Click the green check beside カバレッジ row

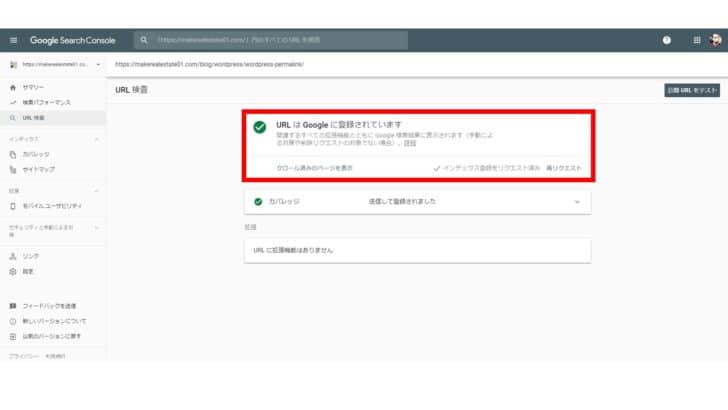(258, 202)
